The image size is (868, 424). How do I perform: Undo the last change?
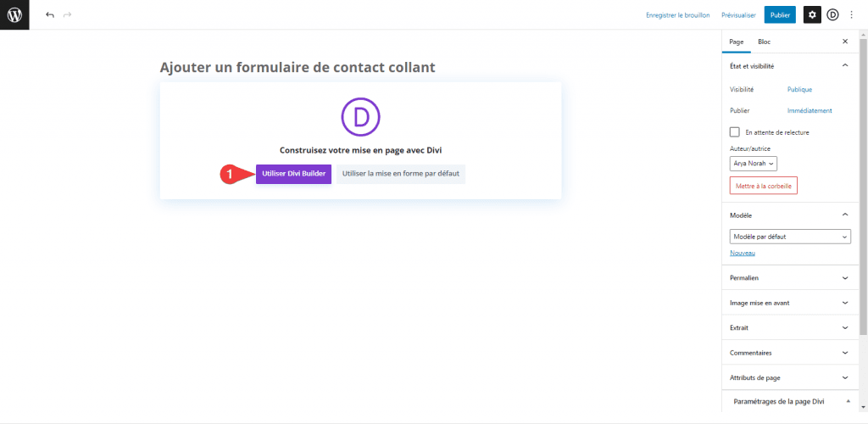point(50,15)
